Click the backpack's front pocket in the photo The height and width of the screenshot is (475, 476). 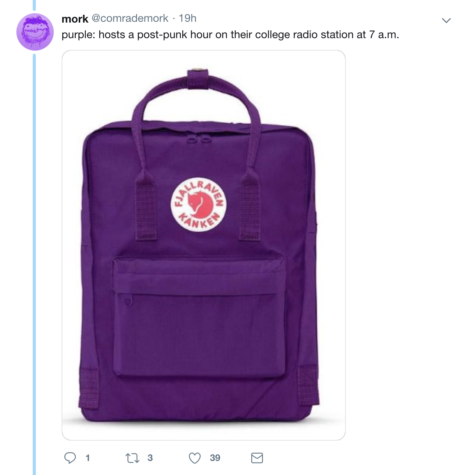coord(199,317)
